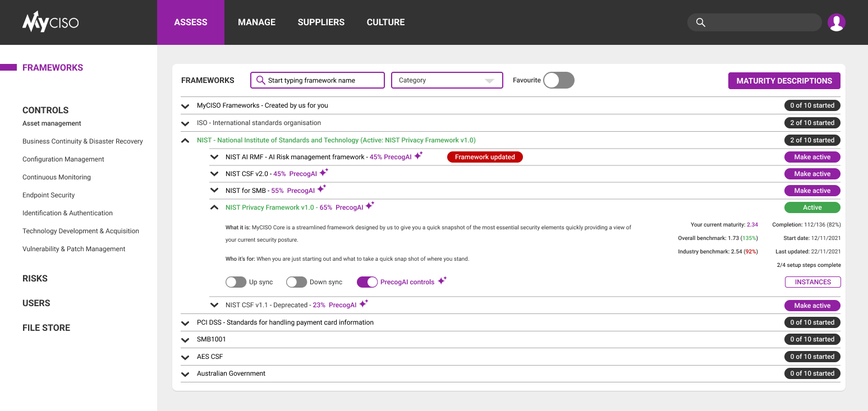The height and width of the screenshot is (411, 868).
Task: Collapse the NIST Privacy Framework v1.0 row
Action: pyautogui.click(x=214, y=207)
